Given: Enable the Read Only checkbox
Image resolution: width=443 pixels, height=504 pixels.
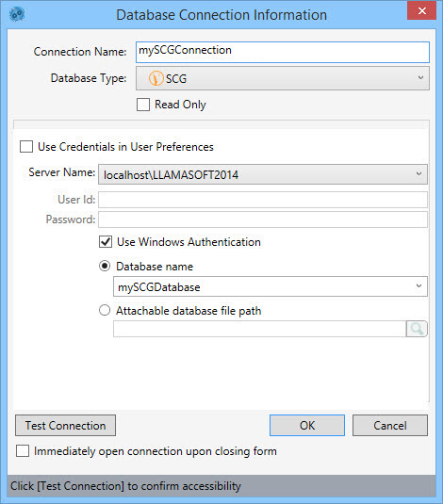Looking at the screenshot, I should tap(143, 105).
